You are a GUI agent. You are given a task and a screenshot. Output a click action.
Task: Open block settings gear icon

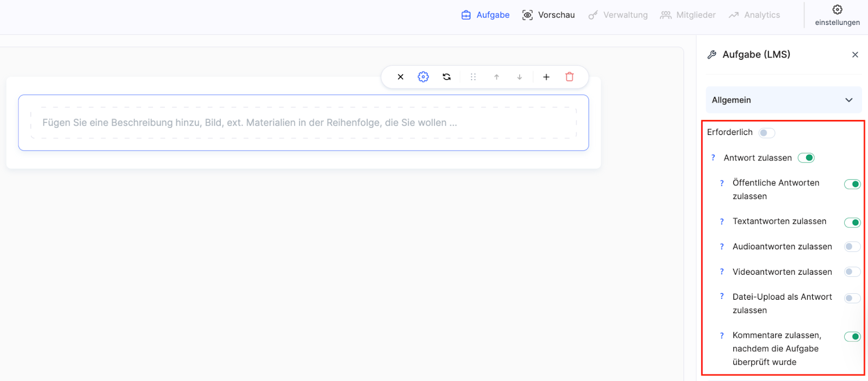click(423, 77)
